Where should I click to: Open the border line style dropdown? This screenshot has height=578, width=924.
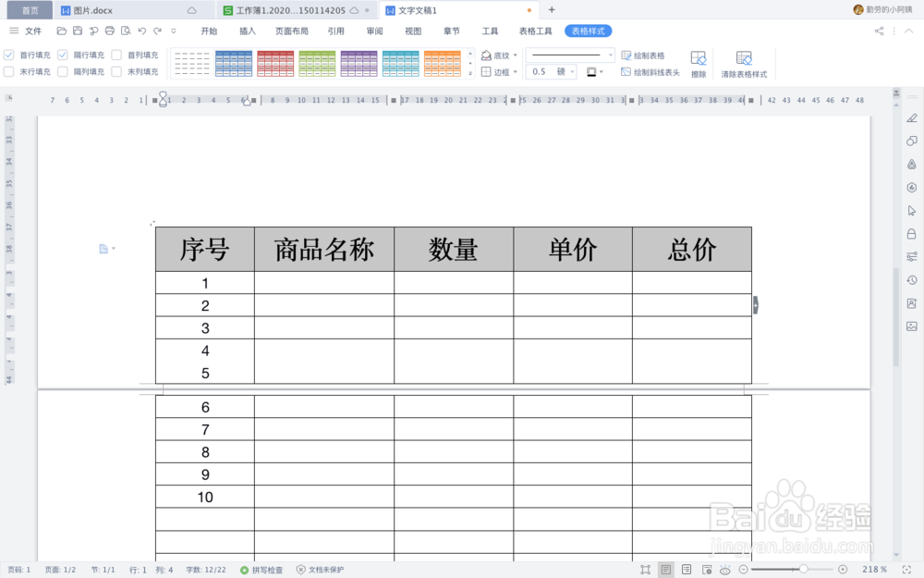(x=609, y=55)
